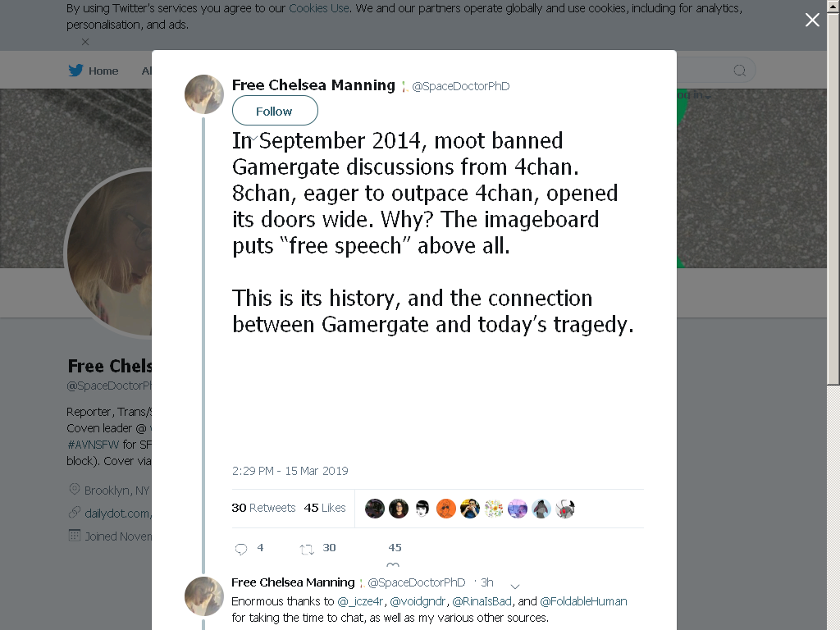
Task: Follow Free Chelsea Manning account
Action: coord(275,111)
